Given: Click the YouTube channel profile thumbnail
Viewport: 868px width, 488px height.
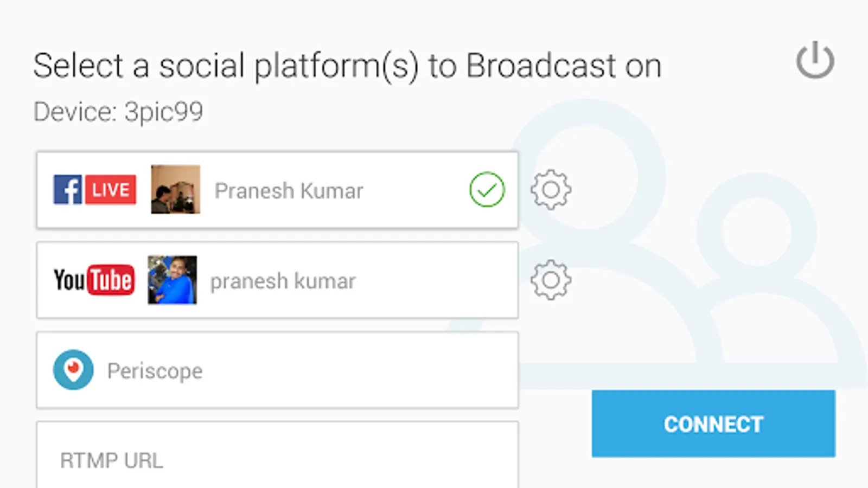Looking at the screenshot, I should point(172,280).
